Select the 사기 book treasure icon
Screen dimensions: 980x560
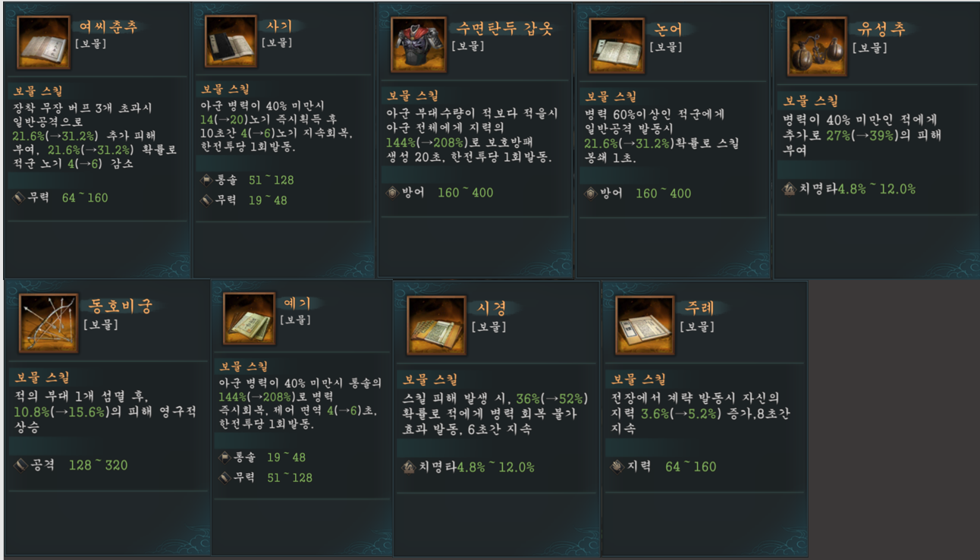pos(231,42)
